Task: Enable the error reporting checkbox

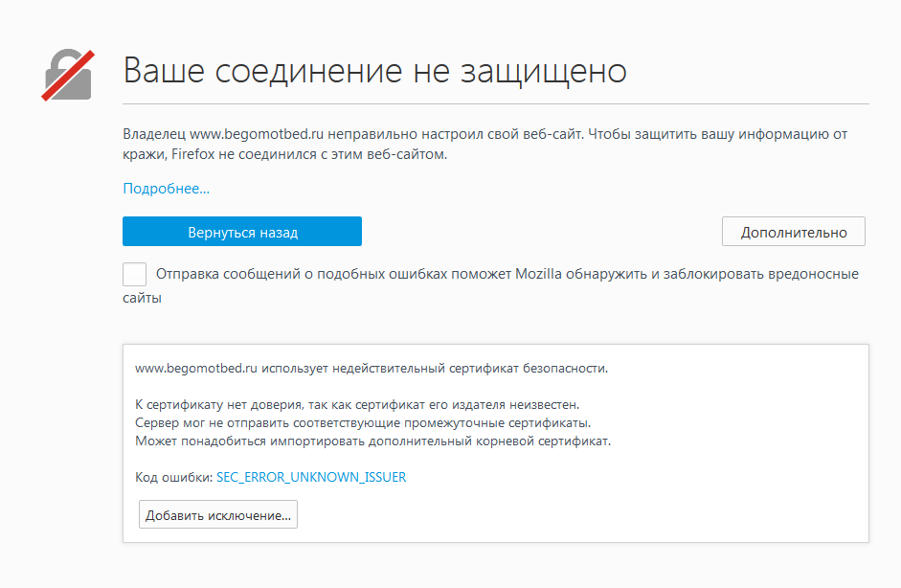Action: 135,275
